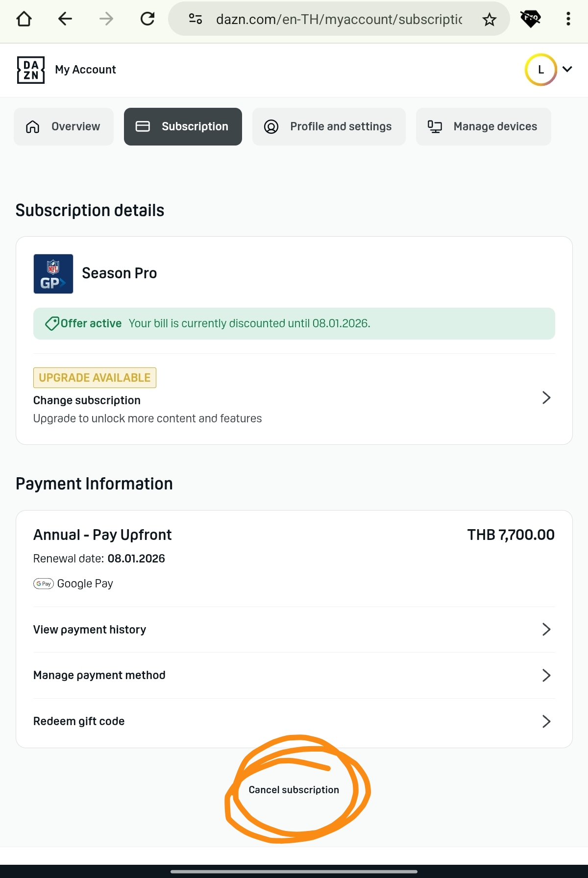Select the URL address bar field
This screenshot has height=878, width=588.
[339, 19]
